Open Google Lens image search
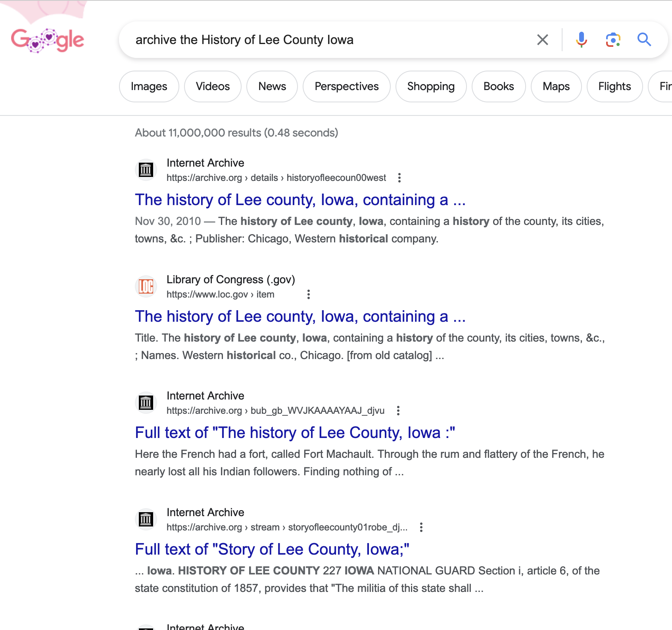This screenshot has height=630, width=672. click(613, 40)
